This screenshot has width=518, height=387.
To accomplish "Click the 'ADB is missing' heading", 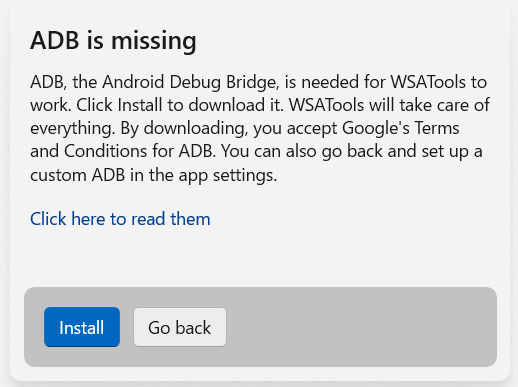I will pos(113,40).
